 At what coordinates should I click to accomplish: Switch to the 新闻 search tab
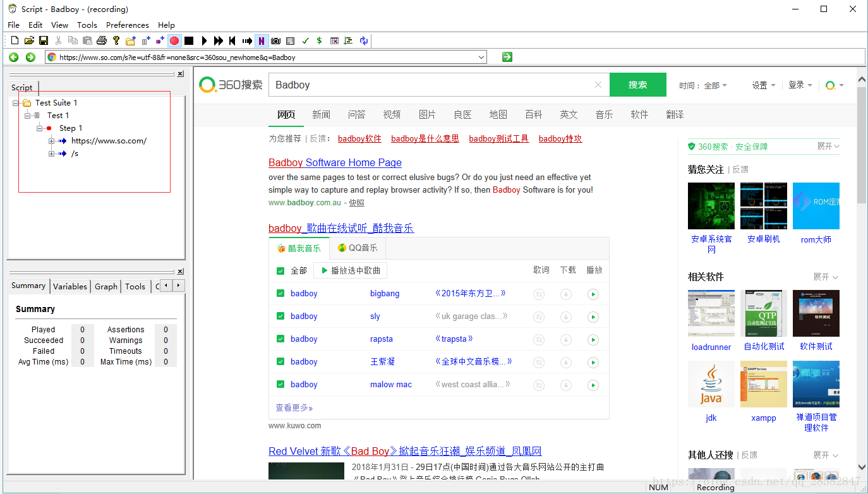click(321, 114)
